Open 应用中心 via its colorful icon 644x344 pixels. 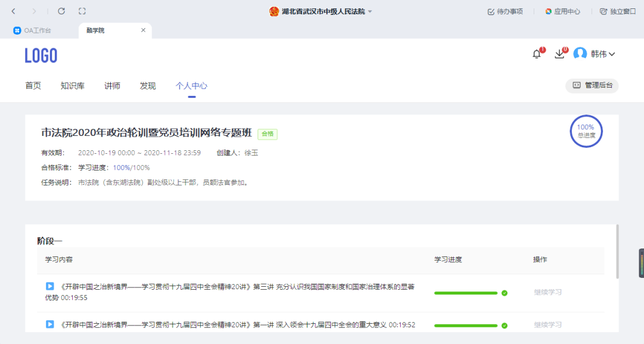[547, 11]
